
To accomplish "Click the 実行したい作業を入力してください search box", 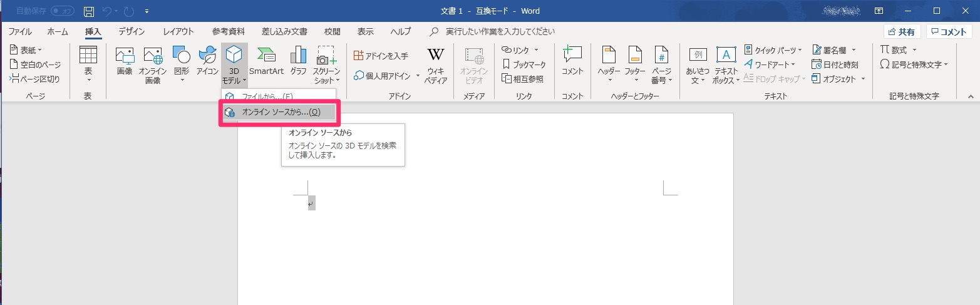I will (492, 31).
